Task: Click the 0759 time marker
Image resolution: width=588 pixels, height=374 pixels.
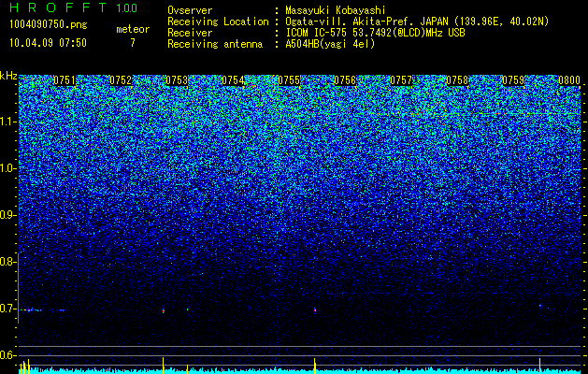Action: click(513, 80)
